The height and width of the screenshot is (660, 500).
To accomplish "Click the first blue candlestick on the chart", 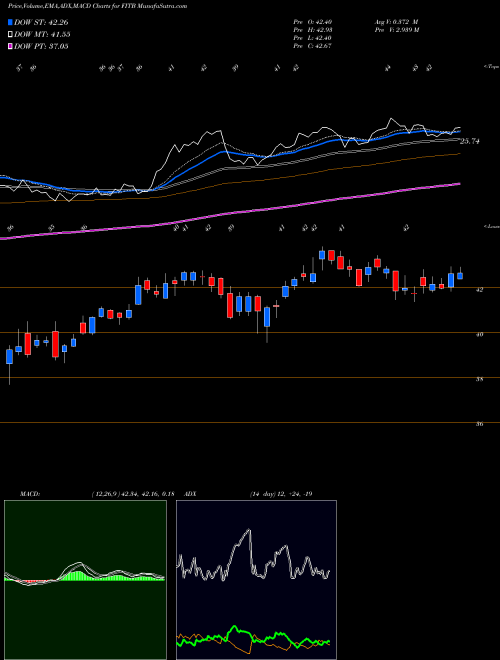I will pyautogui.click(x=9, y=356).
